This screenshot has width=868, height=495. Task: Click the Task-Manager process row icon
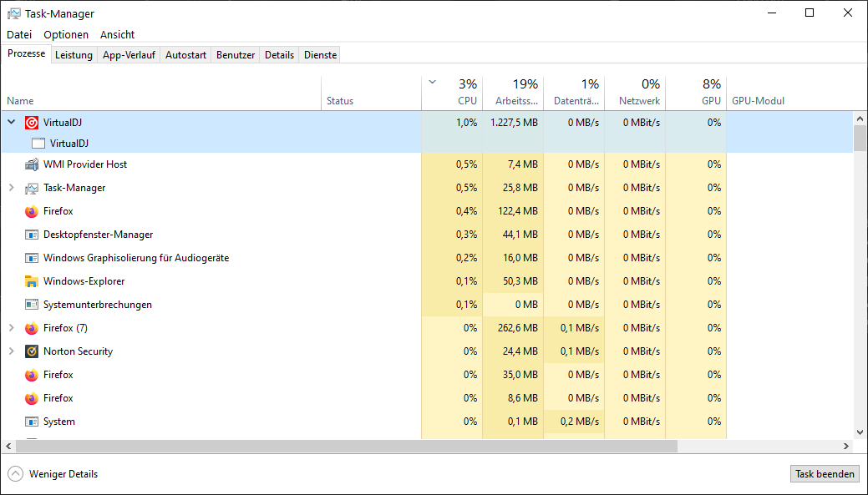pos(32,188)
